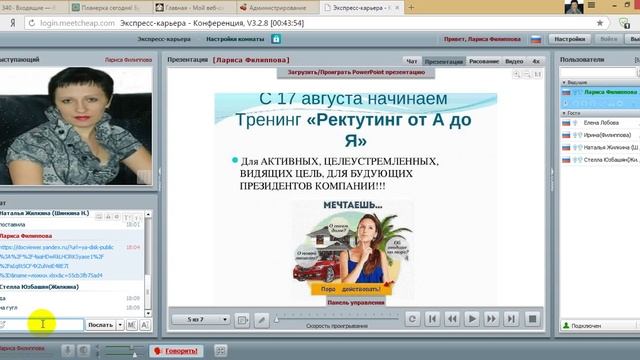Open the yandex disk link in chat
Viewport: 640px width, 360px height.
(57, 261)
